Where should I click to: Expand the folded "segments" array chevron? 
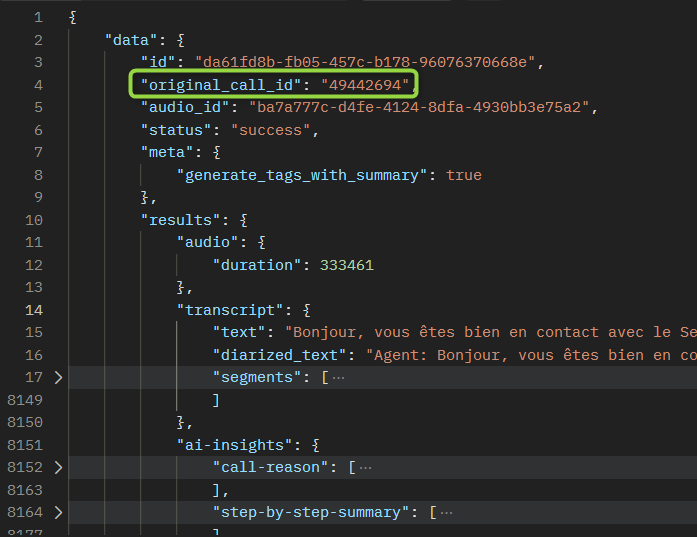pyautogui.click(x=58, y=377)
